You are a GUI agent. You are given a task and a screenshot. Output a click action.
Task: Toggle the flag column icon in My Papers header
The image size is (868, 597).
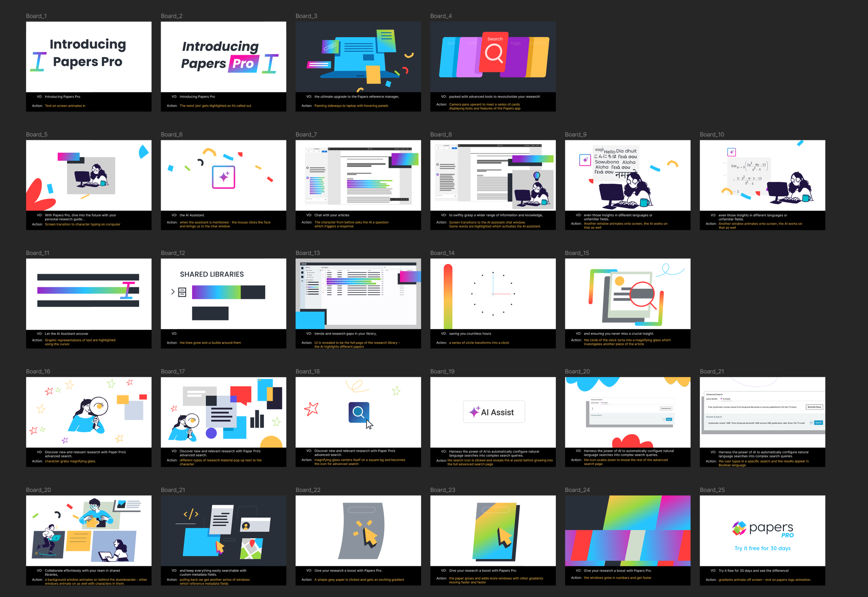(x=323, y=271)
